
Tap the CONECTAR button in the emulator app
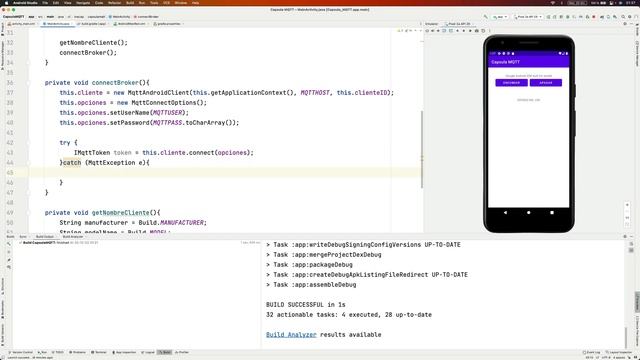511,82
